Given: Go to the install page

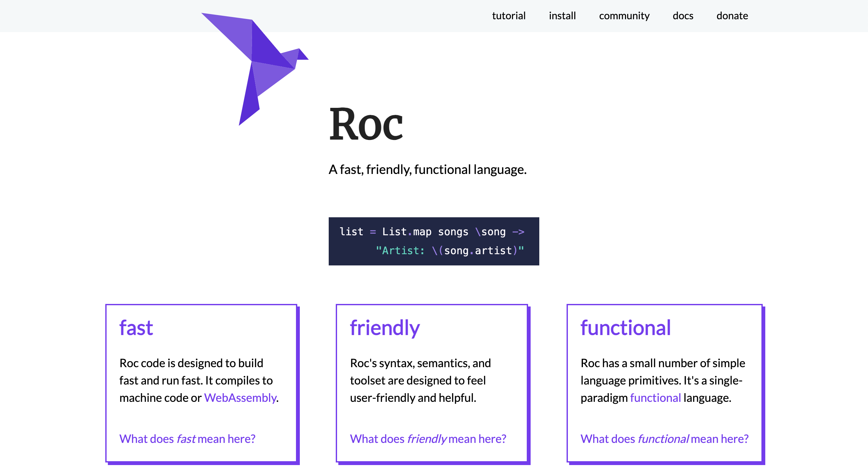Looking at the screenshot, I should click(x=562, y=16).
